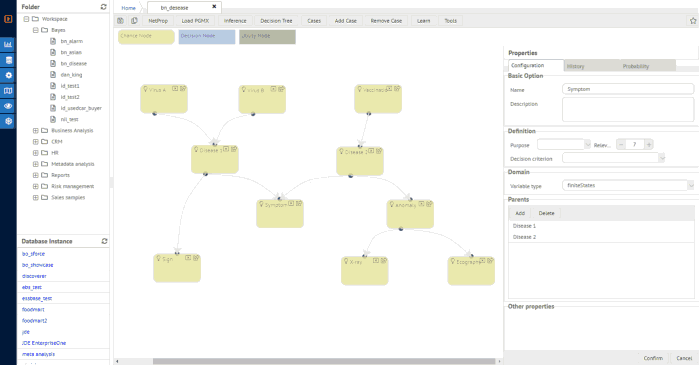Select the Chance Node type swatch
The image size is (700, 365).
146,37
